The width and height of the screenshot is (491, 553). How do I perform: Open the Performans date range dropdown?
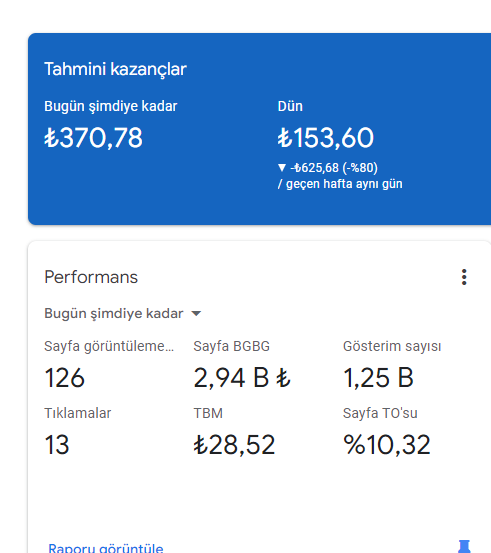point(122,314)
